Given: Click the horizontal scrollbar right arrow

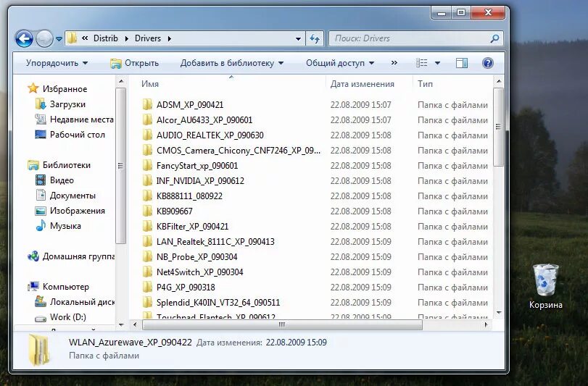Looking at the screenshot, I should tap(486, 324).
